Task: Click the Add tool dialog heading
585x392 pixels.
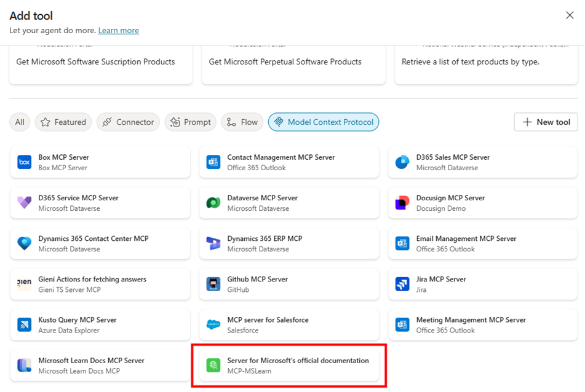Action: [x=31, y=15]
